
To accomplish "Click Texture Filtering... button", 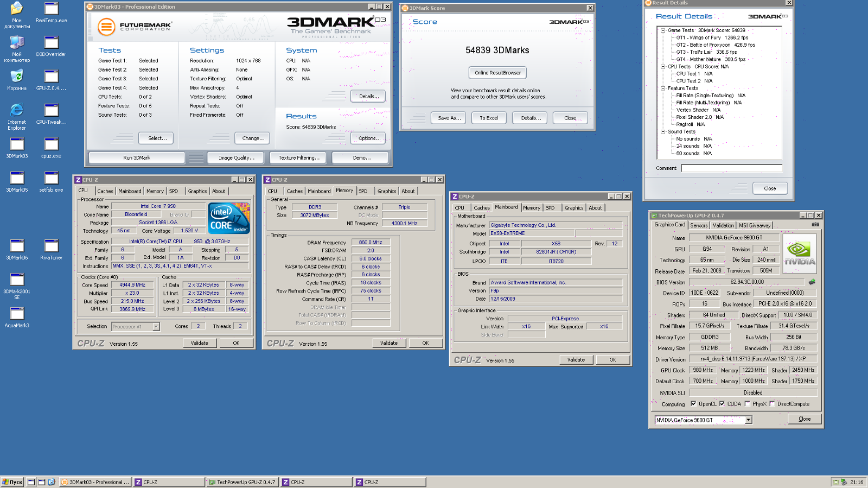I will (x=299, y=157).
